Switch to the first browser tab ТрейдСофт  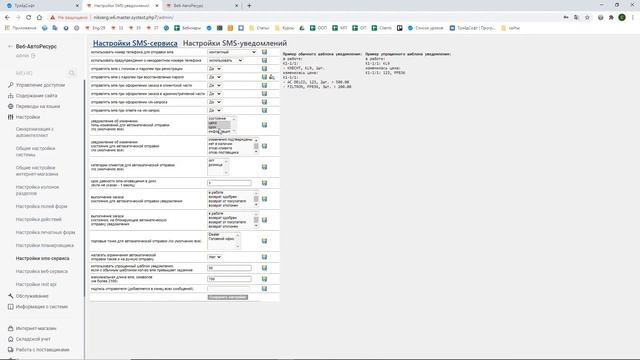(x=42, y=6)
